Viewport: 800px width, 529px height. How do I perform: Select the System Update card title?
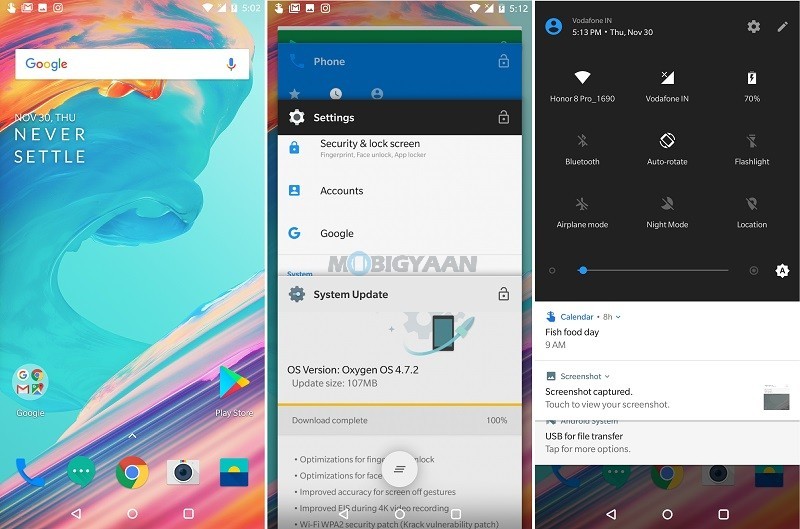351,294
